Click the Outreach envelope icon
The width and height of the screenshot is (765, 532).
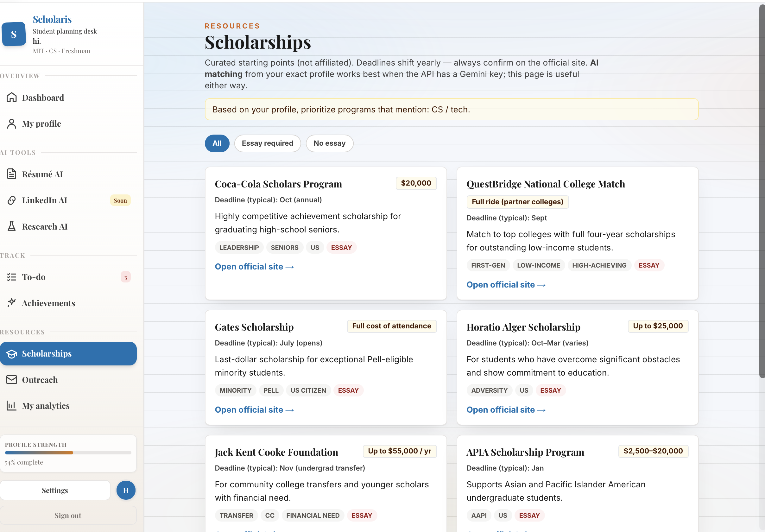[x=12, y=379]
